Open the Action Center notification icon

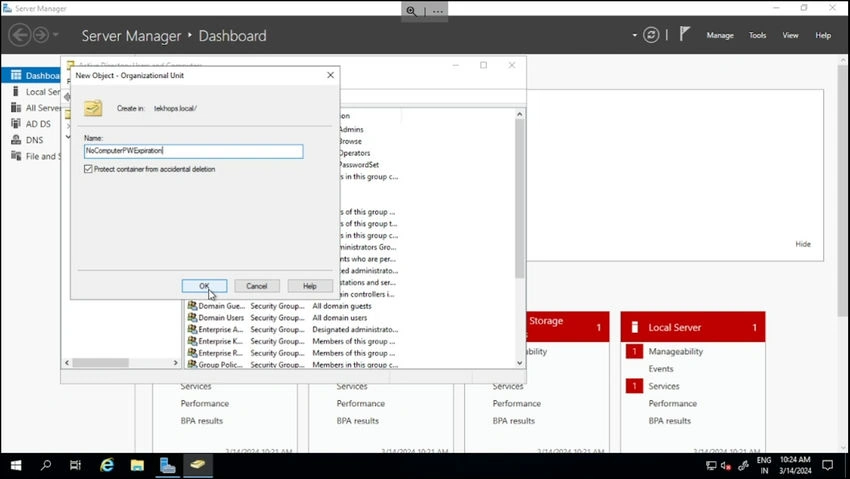(x=827, y=465)
